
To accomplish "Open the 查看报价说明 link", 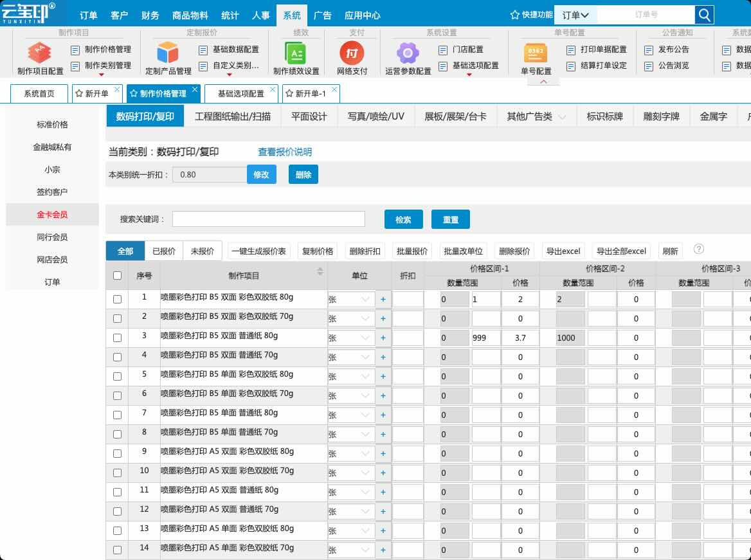I will [x=285, y=152].
